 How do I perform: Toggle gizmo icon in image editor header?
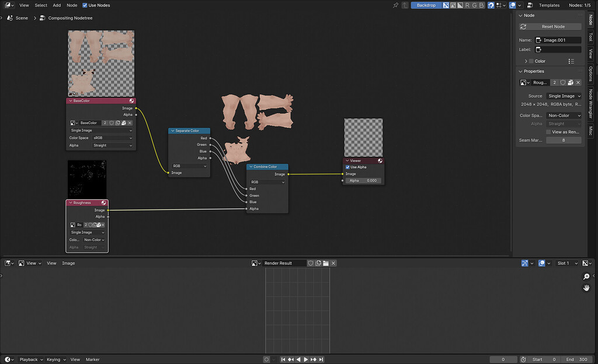pyautogui.click(x=525, y=263)
